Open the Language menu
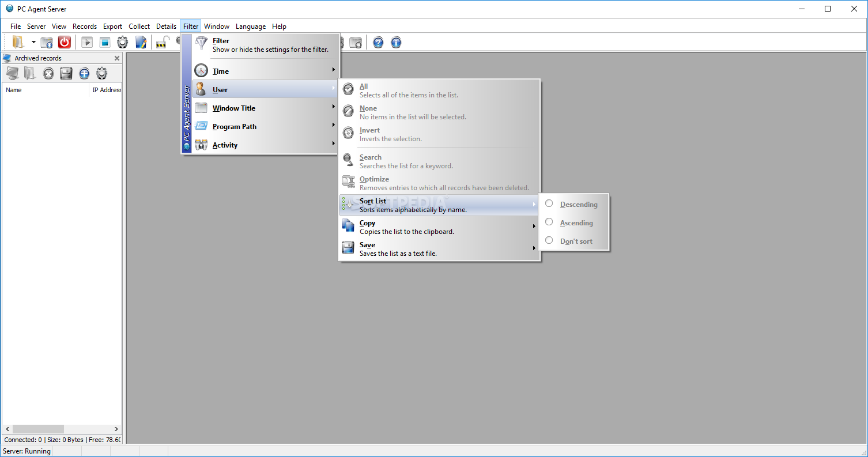868x457 pixels. 251,27
